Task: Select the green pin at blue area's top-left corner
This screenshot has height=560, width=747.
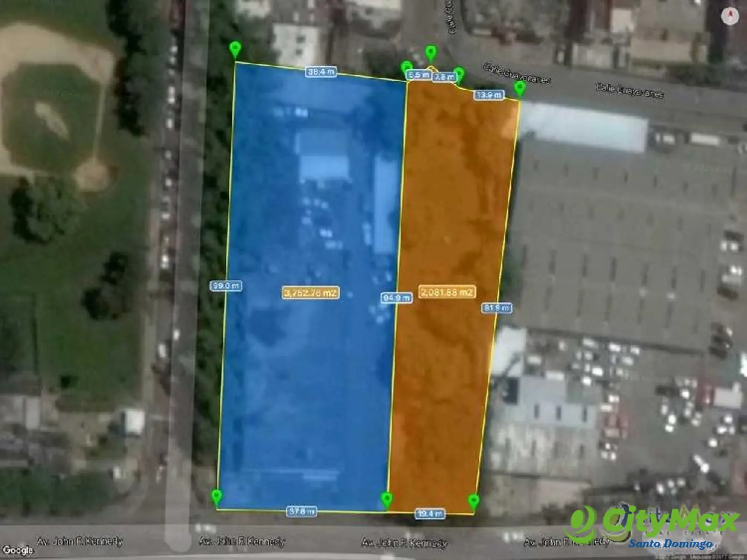Action: point(236,50)
